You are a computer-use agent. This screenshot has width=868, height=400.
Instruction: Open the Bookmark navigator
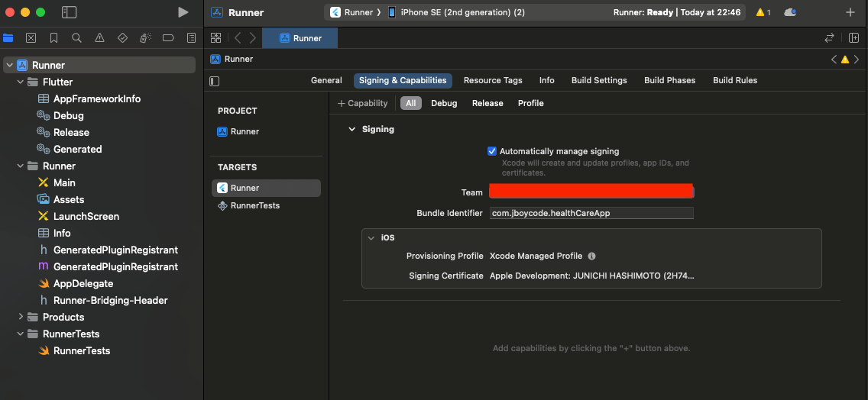(53, 37)
